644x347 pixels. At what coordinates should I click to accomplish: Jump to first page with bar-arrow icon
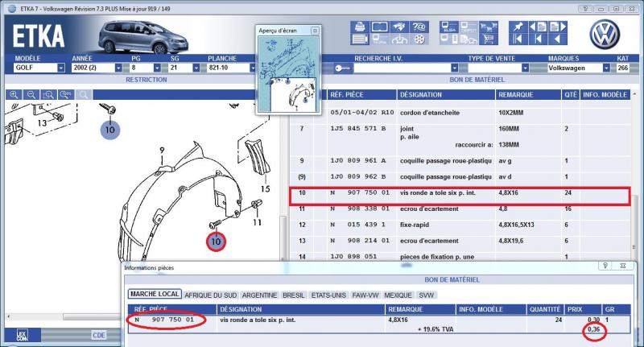coord(518,39)
